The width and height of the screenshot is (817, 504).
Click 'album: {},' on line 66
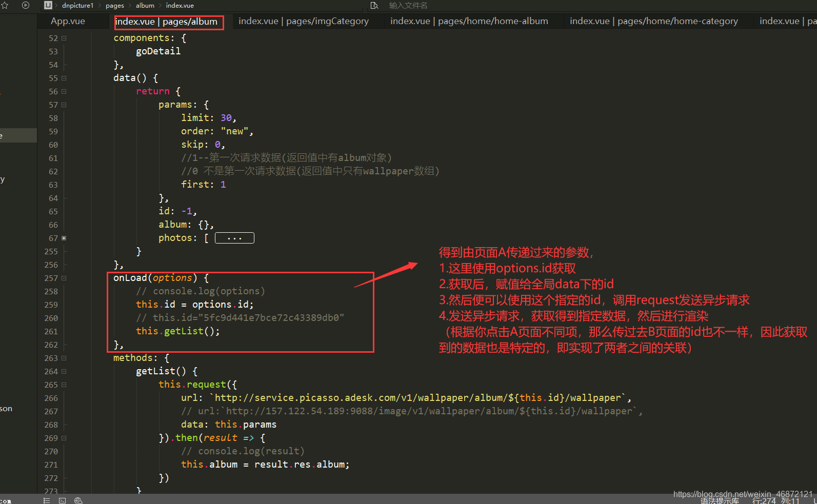pyautogui.click(x=186, y=225)
